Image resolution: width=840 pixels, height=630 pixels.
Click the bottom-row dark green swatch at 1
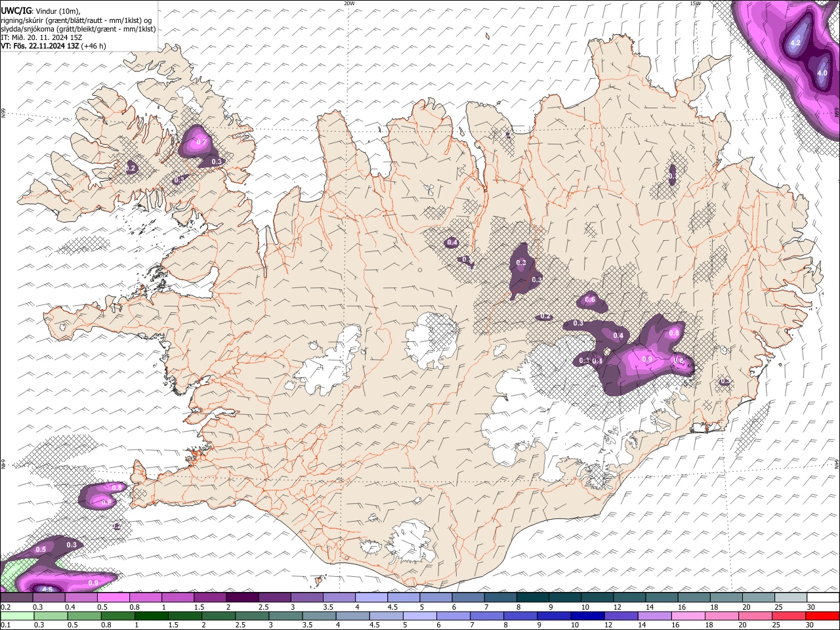click(x=151, y=616)
